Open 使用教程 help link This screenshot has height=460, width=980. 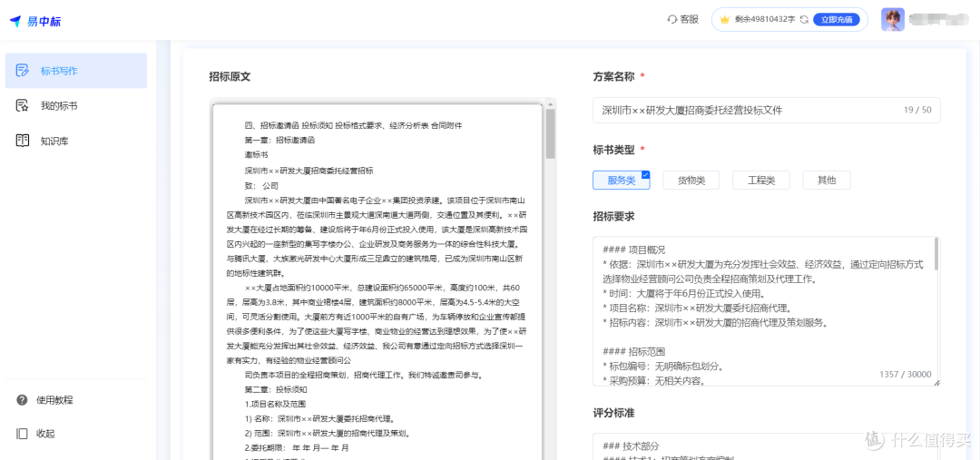point(54,399)
